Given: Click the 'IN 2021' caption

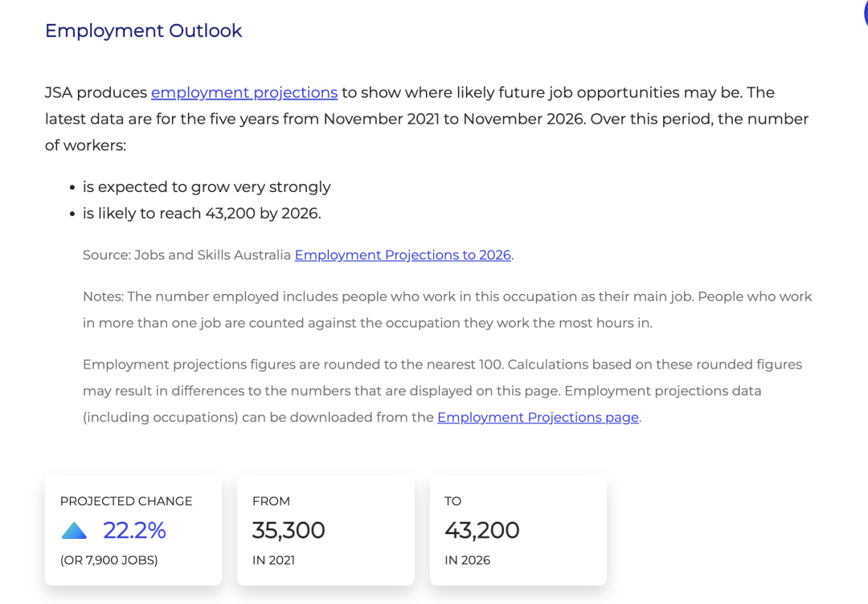Looking at the screenshot, I should pyautogui.click(x=273, y=560).
